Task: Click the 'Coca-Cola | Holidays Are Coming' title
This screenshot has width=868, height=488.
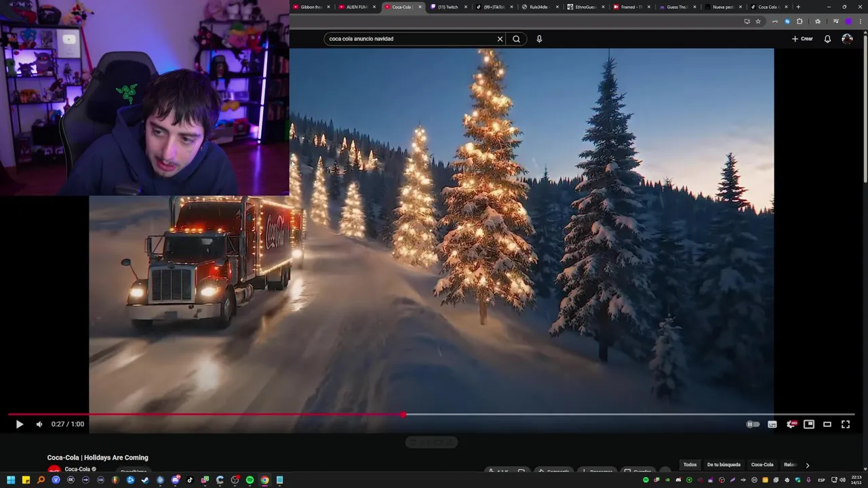Action: (x=98, y=457)
